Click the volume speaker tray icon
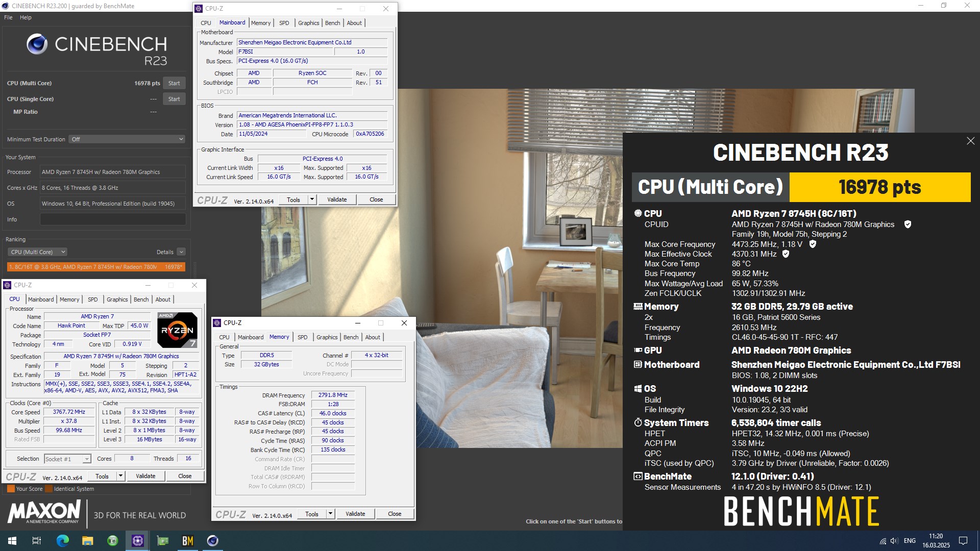 coord(894,541)
